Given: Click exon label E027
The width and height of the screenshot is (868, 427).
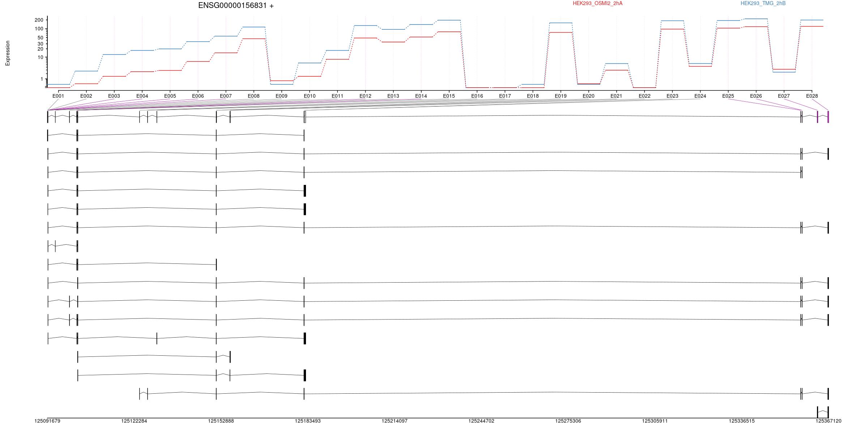Looking at the screenshot, I should coord(784,96).
